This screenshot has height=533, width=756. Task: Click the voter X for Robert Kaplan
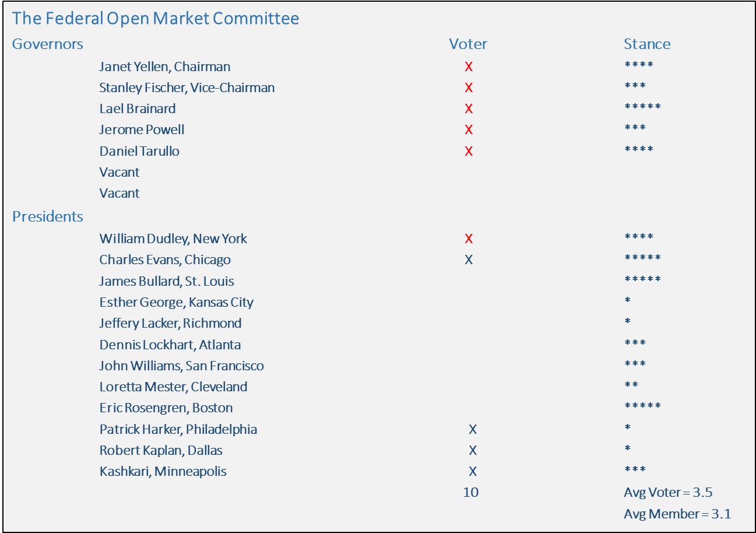click(473, 451)
